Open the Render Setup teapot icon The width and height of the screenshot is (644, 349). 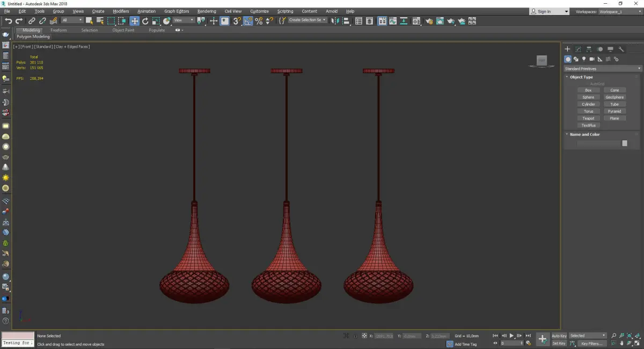point(429,21)
